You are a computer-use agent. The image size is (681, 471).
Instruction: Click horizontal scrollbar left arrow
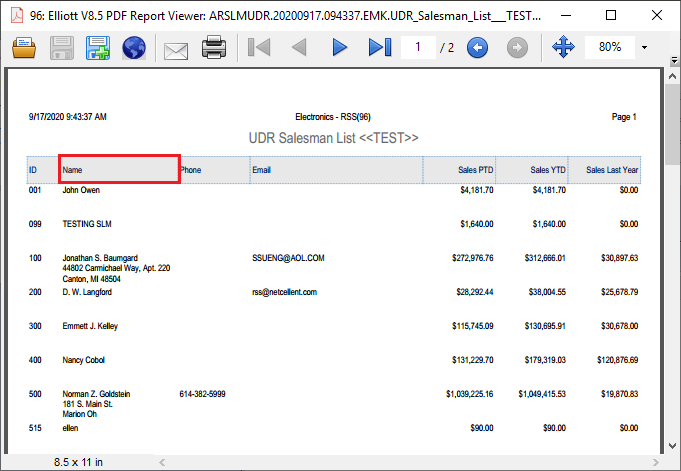(162, 462)
